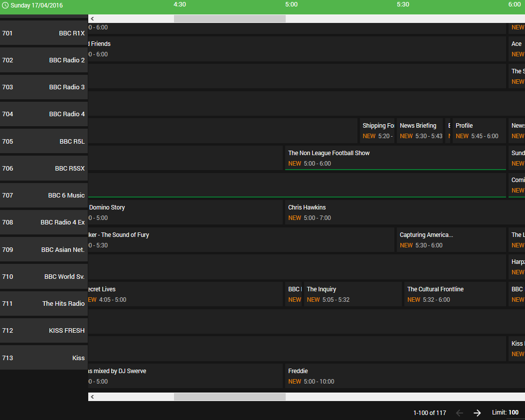Select channel 703 BBC Radio 3
525x420 pixels.
[44, 87]
